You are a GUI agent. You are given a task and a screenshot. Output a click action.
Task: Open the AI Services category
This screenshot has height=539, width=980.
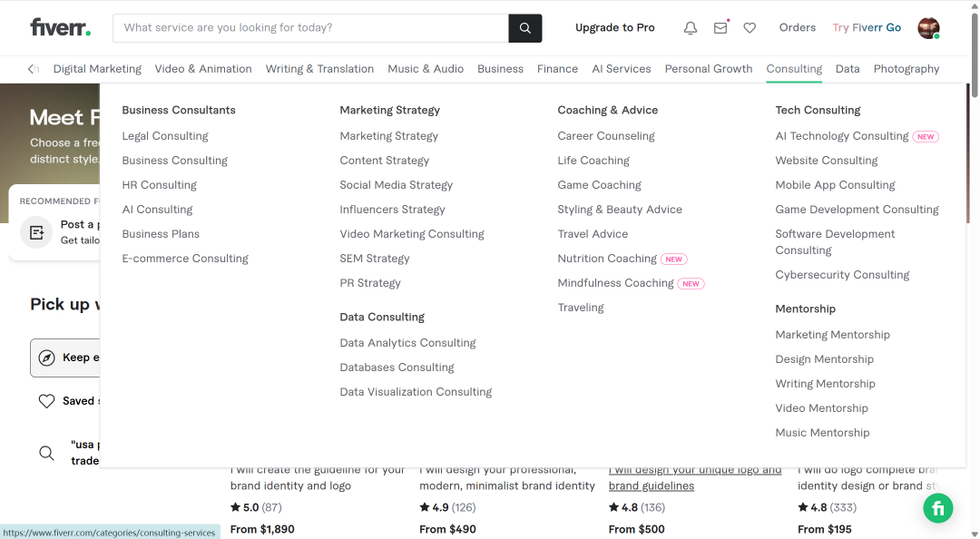[622, 69]
